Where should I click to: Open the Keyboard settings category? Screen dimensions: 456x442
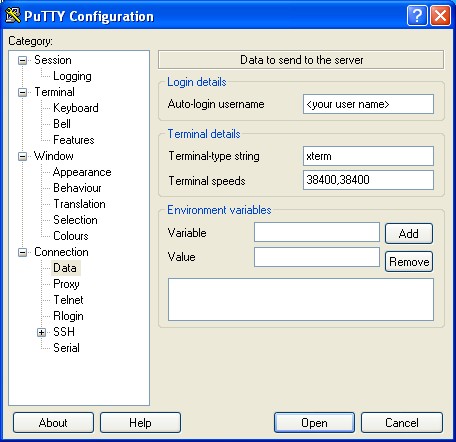pos(76,108)
